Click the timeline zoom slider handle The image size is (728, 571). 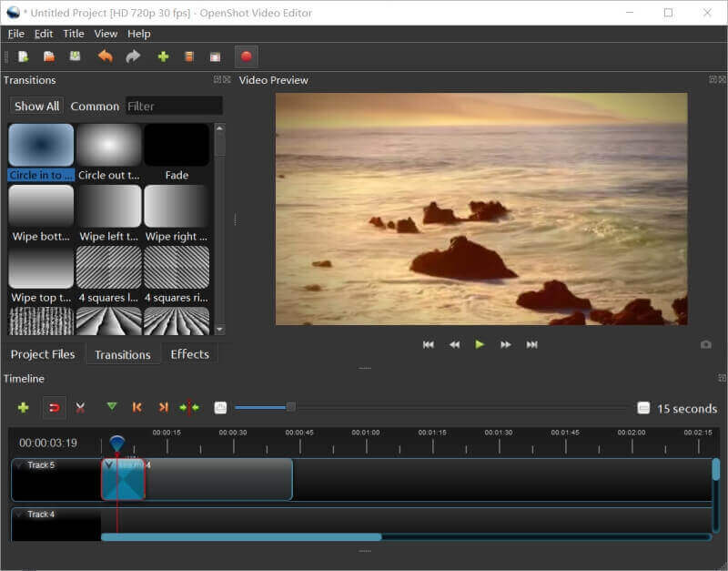[290, 407]
